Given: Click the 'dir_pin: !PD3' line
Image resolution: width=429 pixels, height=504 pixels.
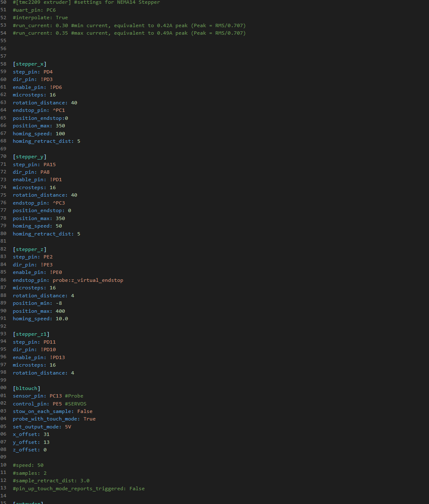Looking at the screenshot, I should pyautogui.click(x=33, y=79).
